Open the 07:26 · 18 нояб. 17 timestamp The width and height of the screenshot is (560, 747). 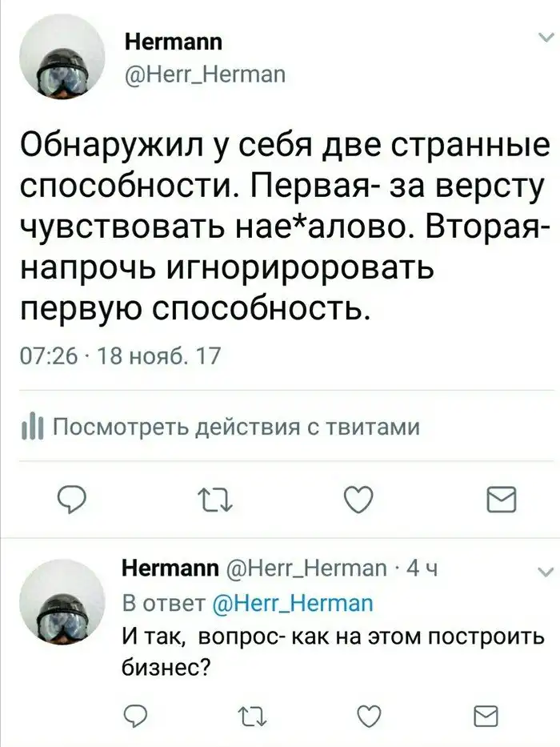coord(120,355)
